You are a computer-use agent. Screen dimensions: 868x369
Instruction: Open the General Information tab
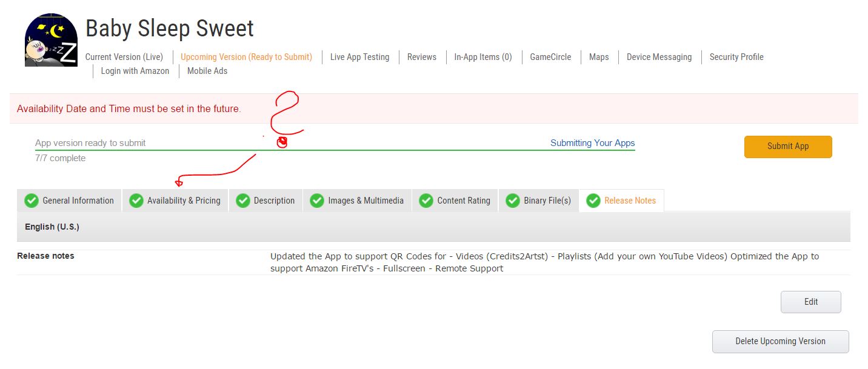point(69,201)
